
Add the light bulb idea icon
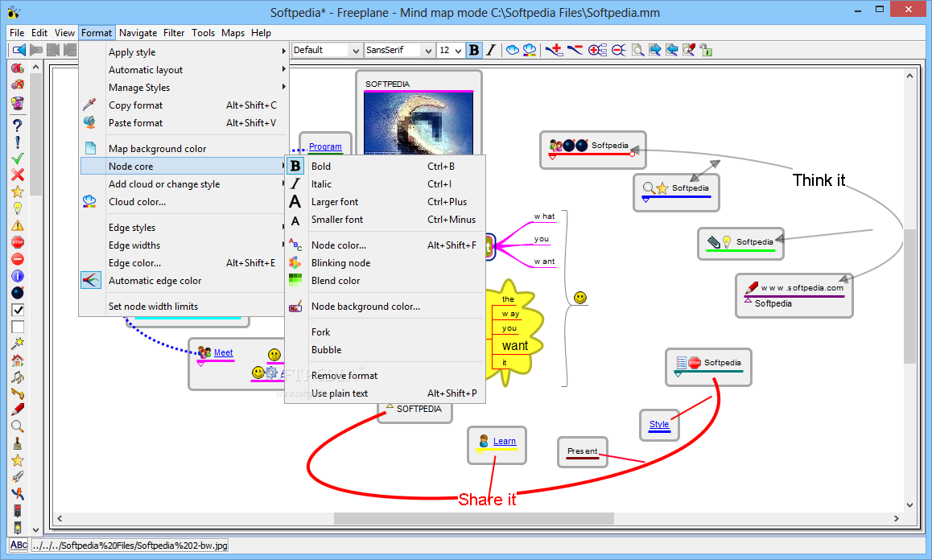(x=18, y=208)
